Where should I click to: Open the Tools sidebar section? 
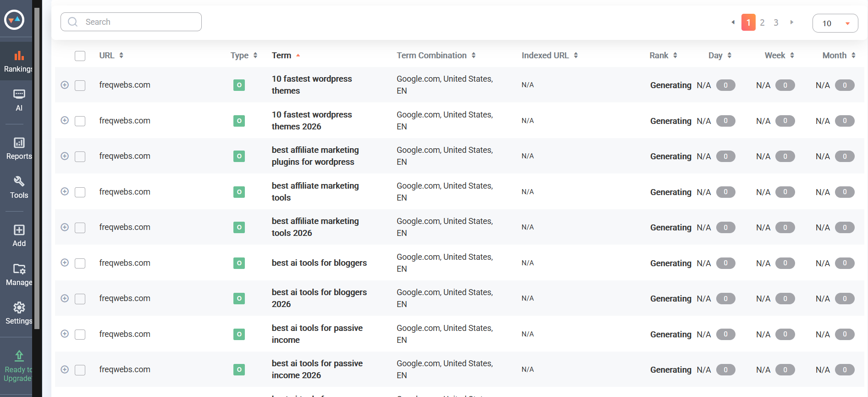19,187
